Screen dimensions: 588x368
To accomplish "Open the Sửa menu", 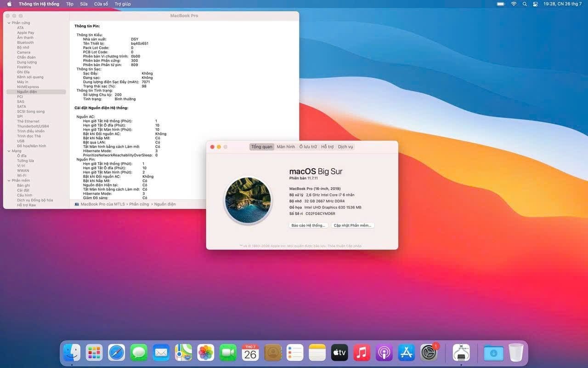I will [x=84, y=4].
